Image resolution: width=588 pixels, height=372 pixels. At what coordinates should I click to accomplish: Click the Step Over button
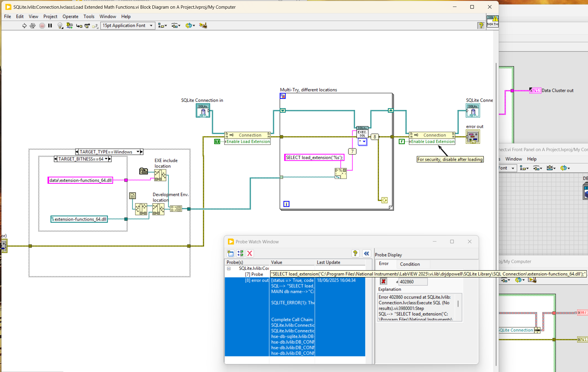click(87, 26)
